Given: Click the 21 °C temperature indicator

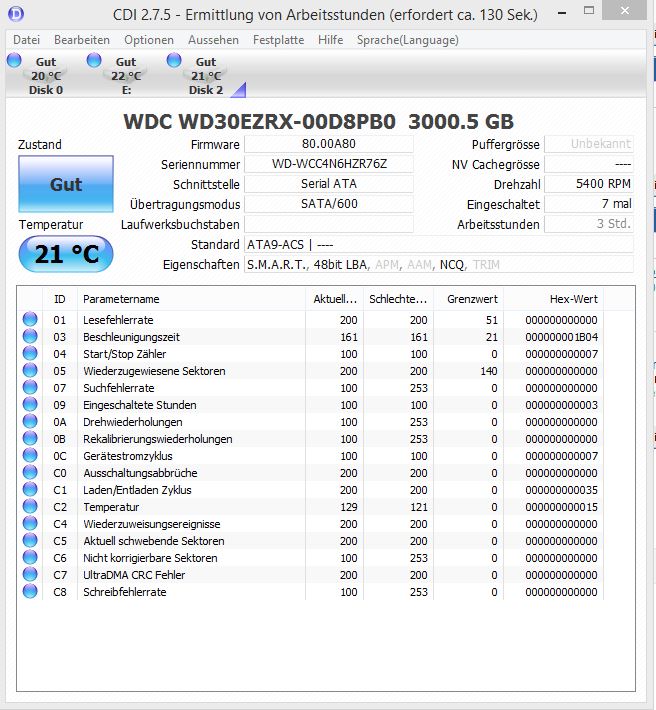Looking at the screenshot, I should tap(66, 254).
